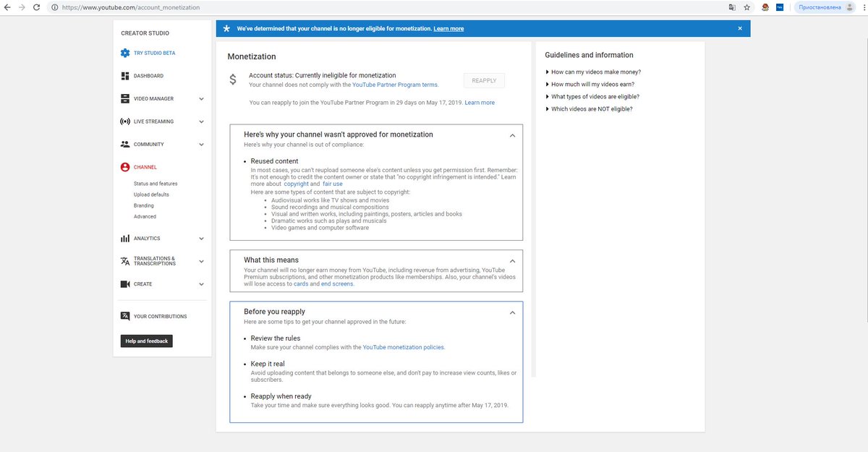Click the Channel profile icon
This screenshot has height=452, width=868.
click(x=125, y=167)
